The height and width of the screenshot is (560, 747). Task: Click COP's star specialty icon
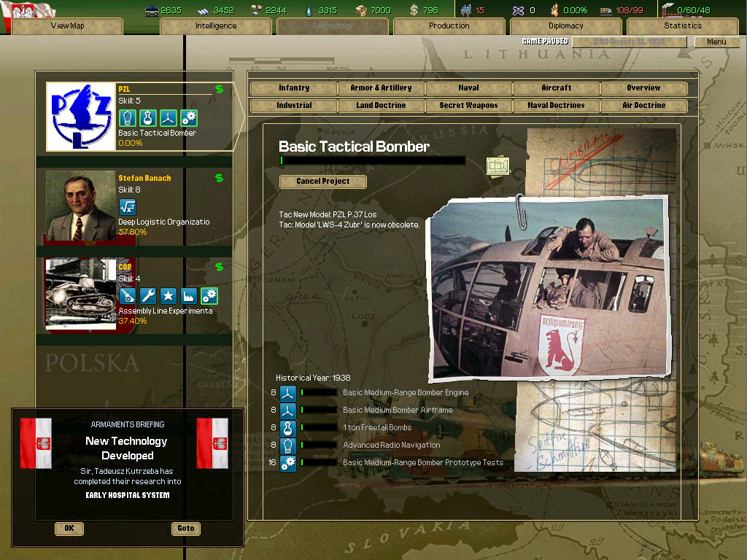[x=169, y=296]
